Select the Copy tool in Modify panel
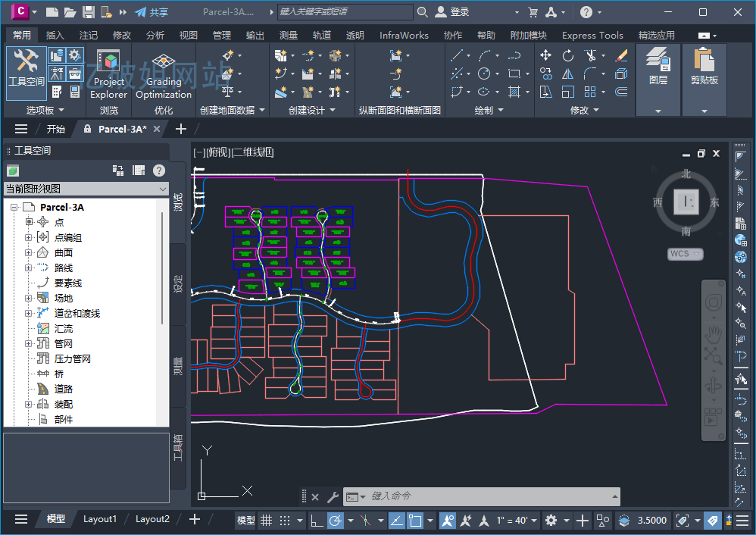 545,74
